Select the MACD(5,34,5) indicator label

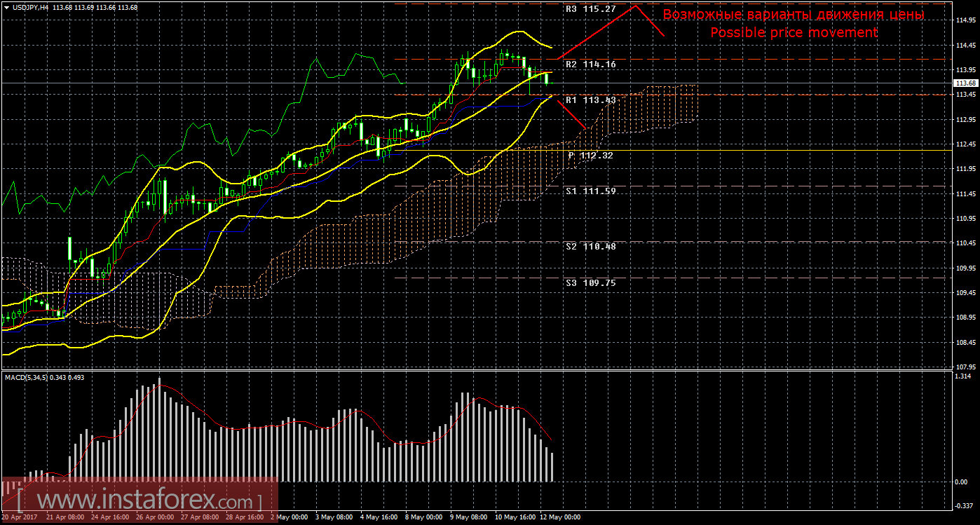click(28, 378)
